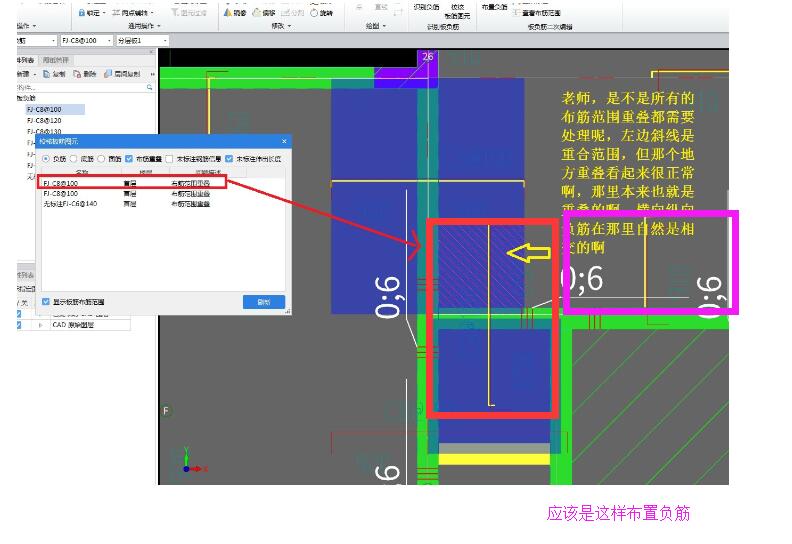The width and height of the screenshot is (792, 544).
Task: Select first FJ-C8@100 row in dialog table
Action: (x=132, y=183)
